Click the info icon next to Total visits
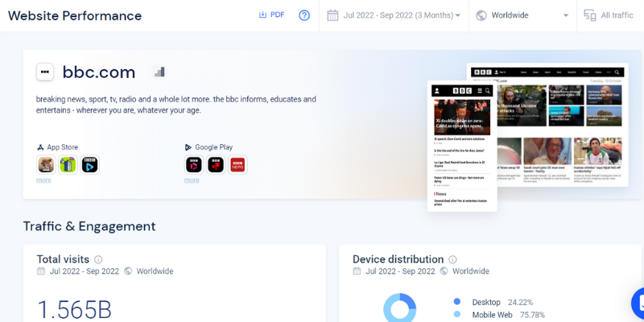The height and width of the screenshot is (322, 644). [98, 259]
